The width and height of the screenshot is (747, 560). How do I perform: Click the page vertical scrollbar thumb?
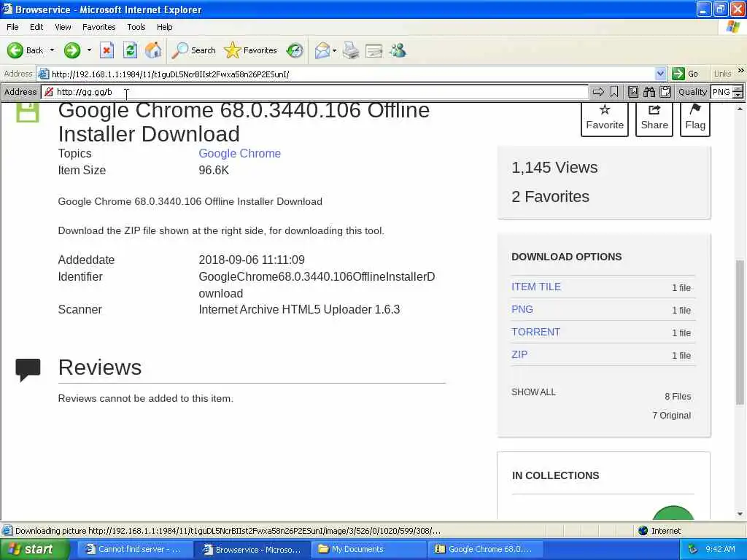click(740, 332)
